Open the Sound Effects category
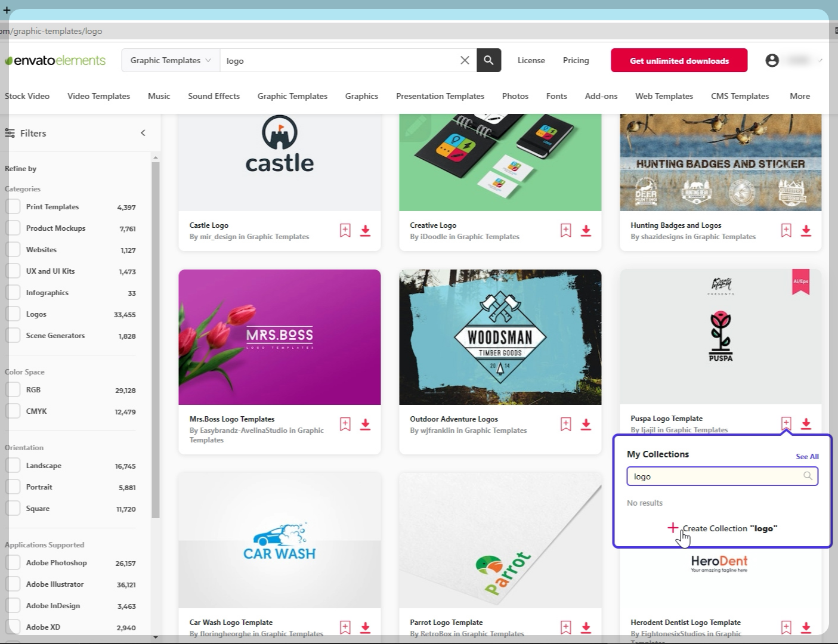This screenshot has width=838, height=644. pyautogui.click(x=214, y=96)
